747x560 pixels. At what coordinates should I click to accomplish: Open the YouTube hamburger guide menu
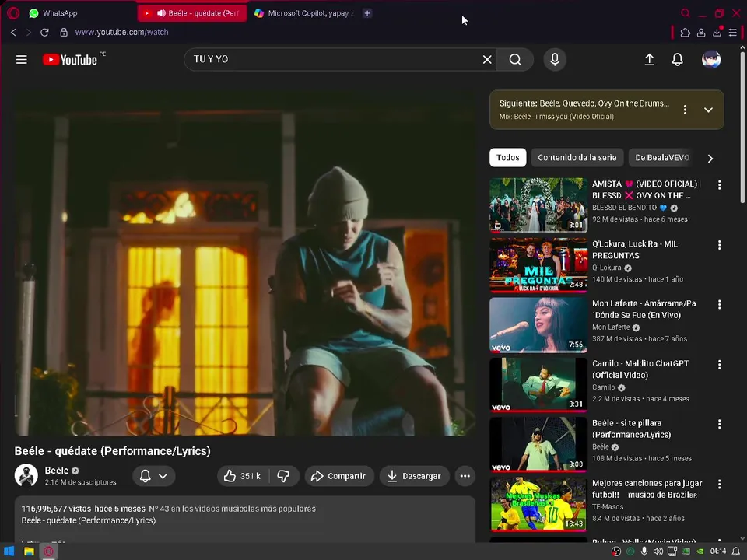tap(22, 60)
